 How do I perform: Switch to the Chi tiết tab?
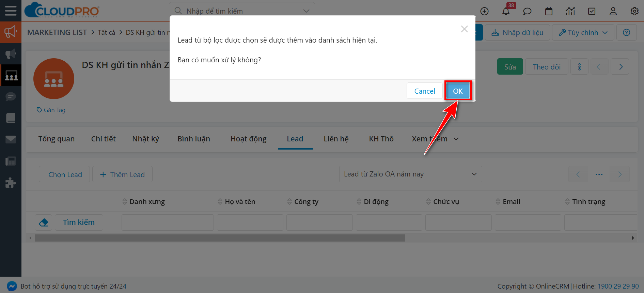104,139
